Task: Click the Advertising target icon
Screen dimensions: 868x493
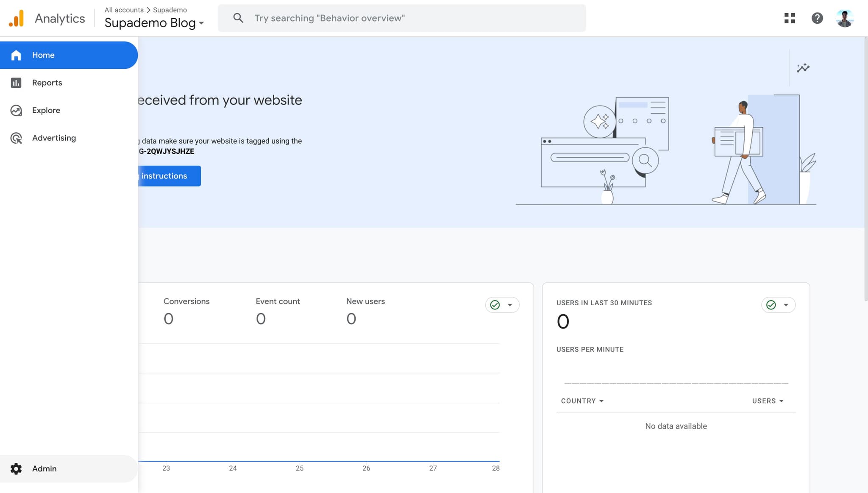Action: point(16,138)
